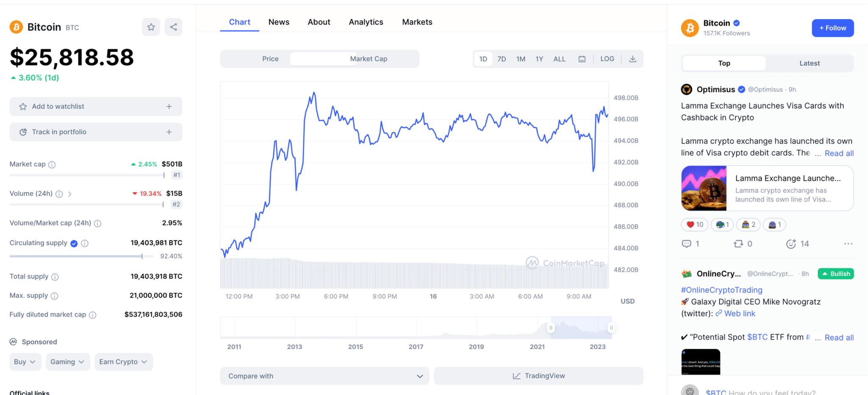Enable logarithmic scale with the LOG toggle
The width and height of the screenshot is (868, 395).
(x=607, y=59)
